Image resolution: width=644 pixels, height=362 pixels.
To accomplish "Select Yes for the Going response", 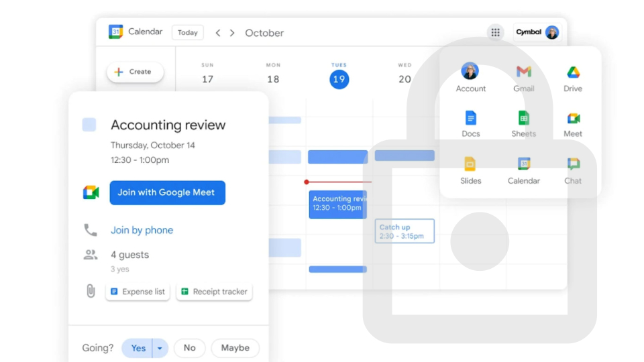I will (138, 348).
